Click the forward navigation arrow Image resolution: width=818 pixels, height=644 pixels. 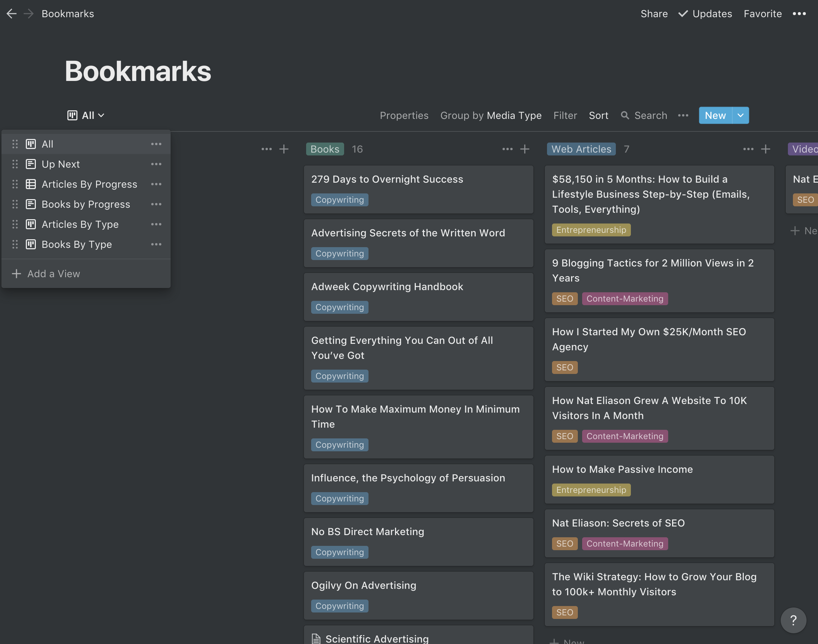(x=29, y=14)
